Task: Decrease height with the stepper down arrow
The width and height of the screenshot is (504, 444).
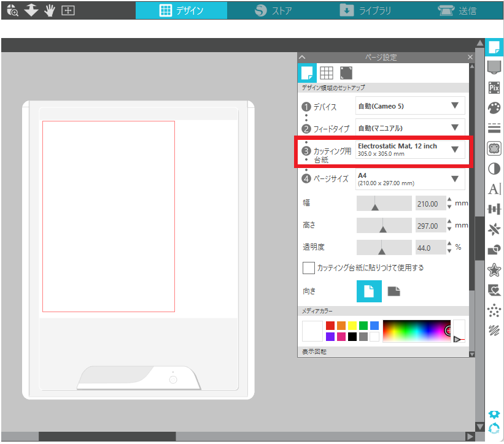Action: pos(449,229)
